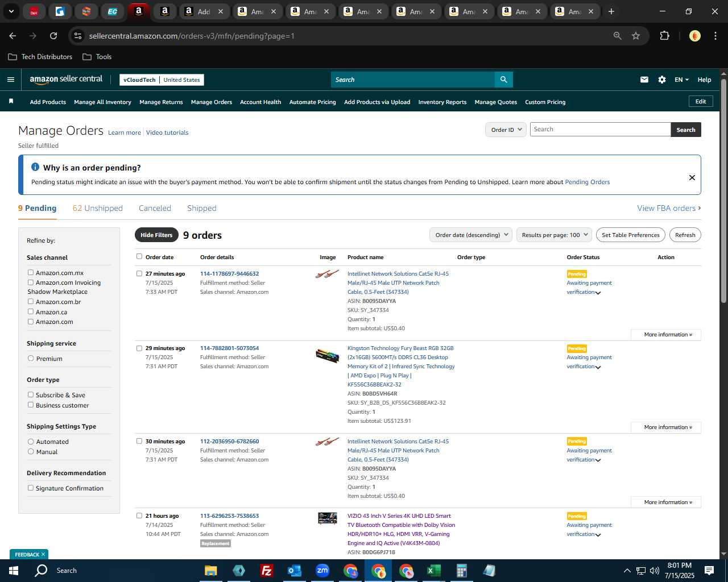This screenshot has width=728, height=582.
Task: Open Zoom from the taskbar
Action: pos(322,571)
